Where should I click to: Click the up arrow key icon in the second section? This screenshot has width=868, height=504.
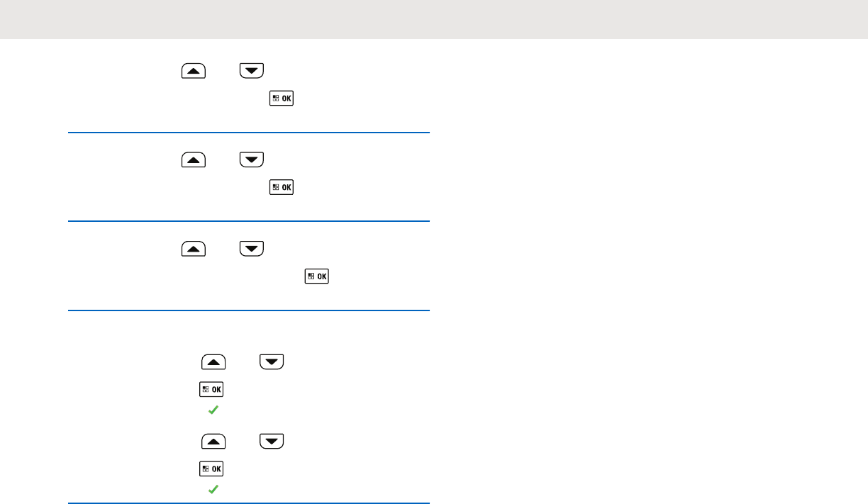coord(194,159)
